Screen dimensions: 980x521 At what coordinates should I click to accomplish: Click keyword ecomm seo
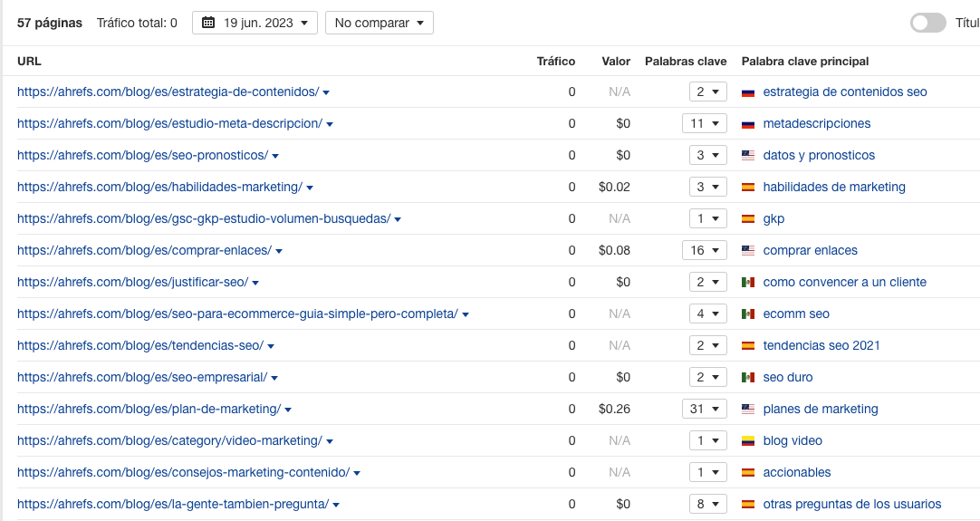pos(796,314)
